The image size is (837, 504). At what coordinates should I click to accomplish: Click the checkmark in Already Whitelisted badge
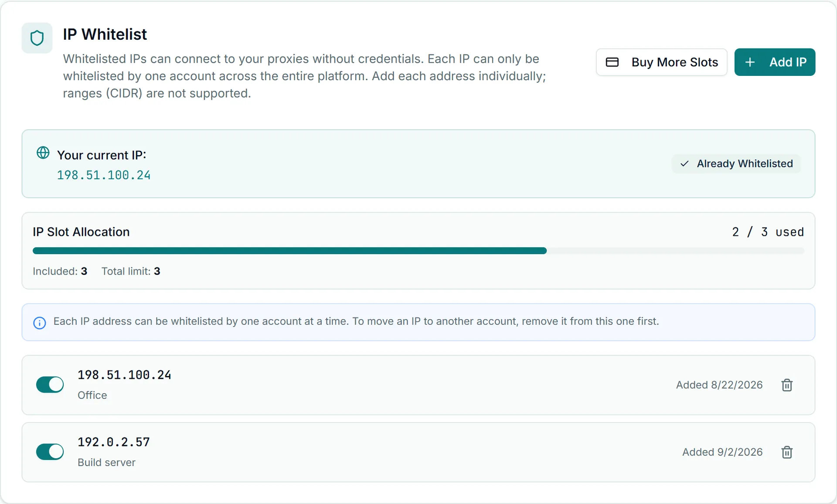coord(684,163)
